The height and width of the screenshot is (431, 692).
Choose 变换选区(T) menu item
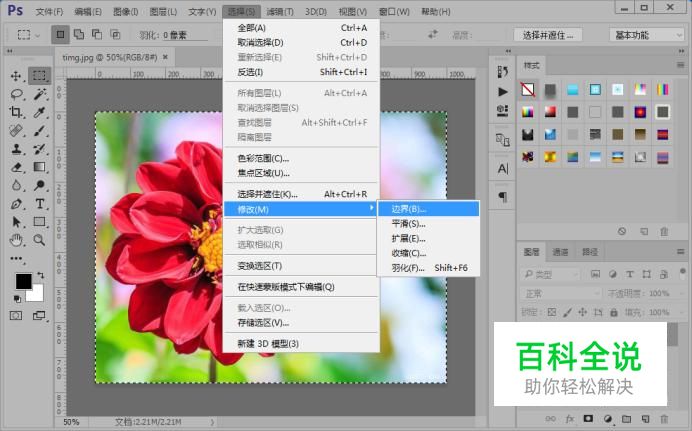tap(301, 266)
